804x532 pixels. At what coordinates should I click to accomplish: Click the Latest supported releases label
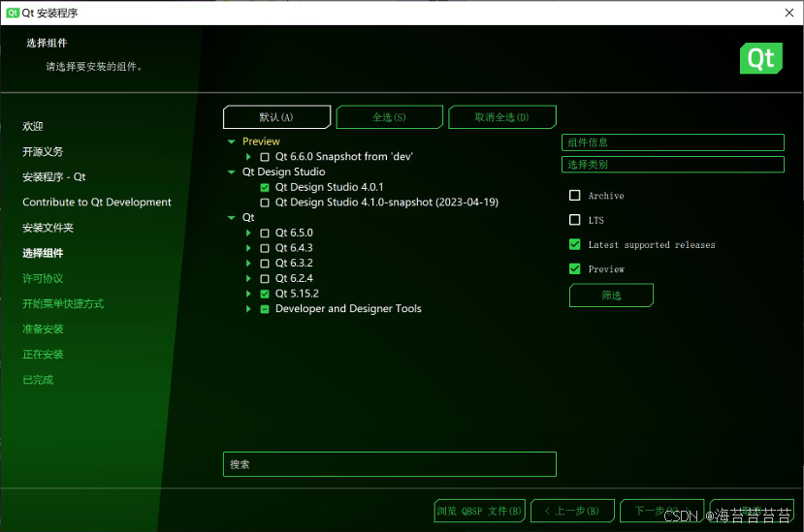(651, 245)
